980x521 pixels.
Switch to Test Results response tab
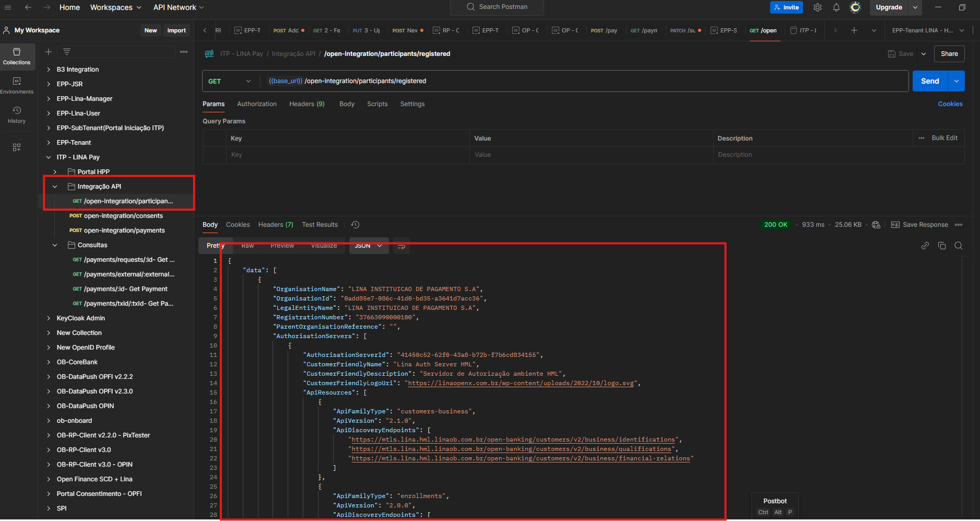pyautogui.click(x=320, y=225)
